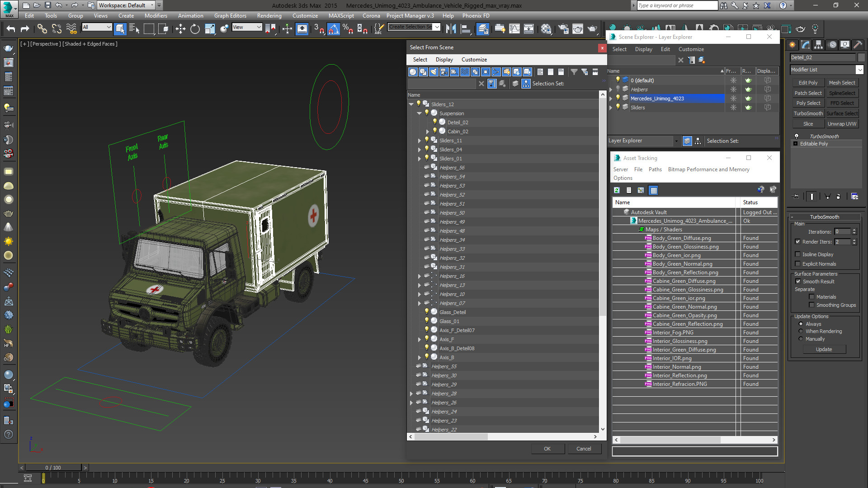Click the Update button in TurboSmooth
Screen dimensions: 868x488
pos(824,349)
